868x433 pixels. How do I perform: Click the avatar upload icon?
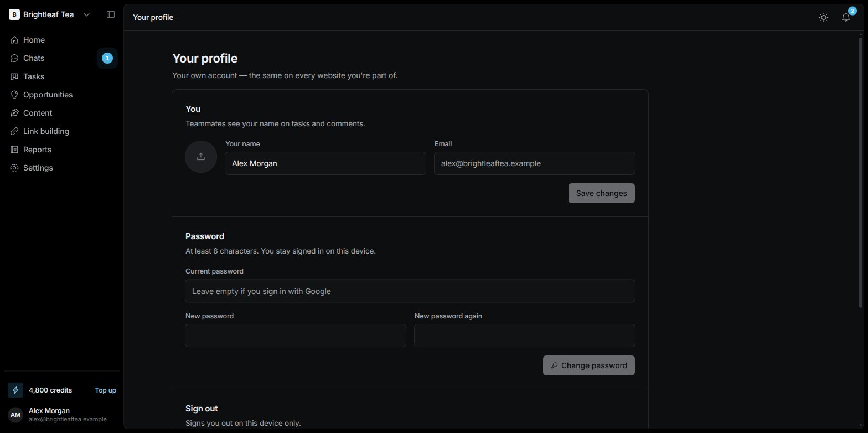click(x=201, y=157)
